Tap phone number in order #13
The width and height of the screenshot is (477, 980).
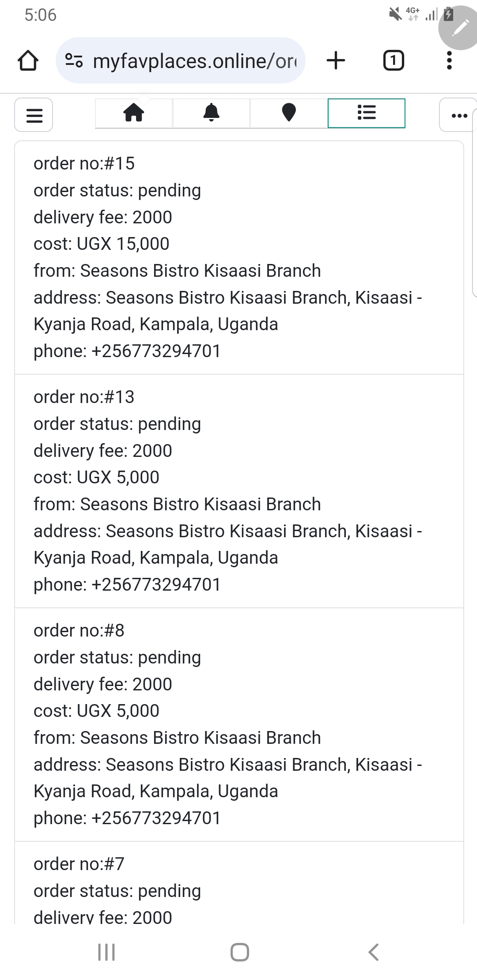coord(156,585)
